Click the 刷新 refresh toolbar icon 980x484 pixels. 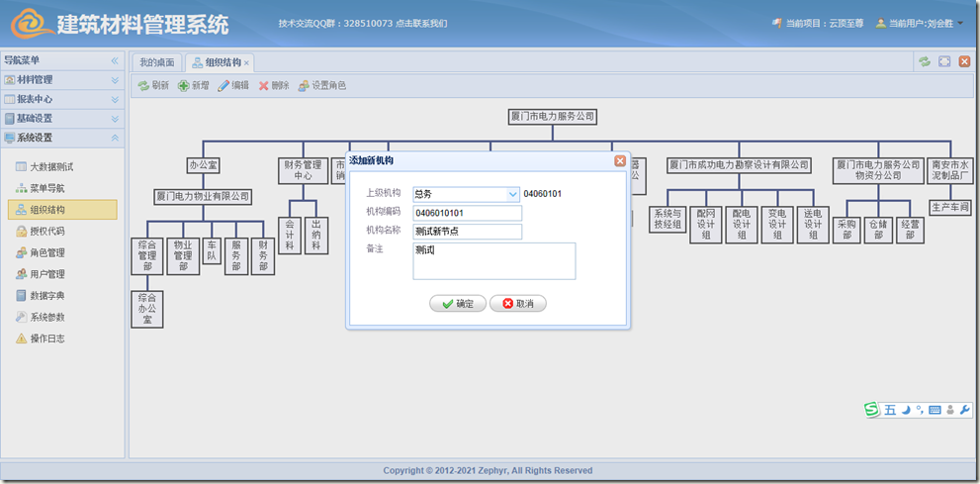click(x=144, y=86)
